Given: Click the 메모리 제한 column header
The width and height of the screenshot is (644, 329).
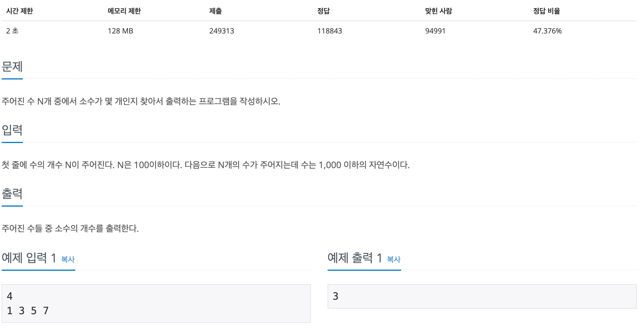Looking at the screenshot, I should point(124,11).
